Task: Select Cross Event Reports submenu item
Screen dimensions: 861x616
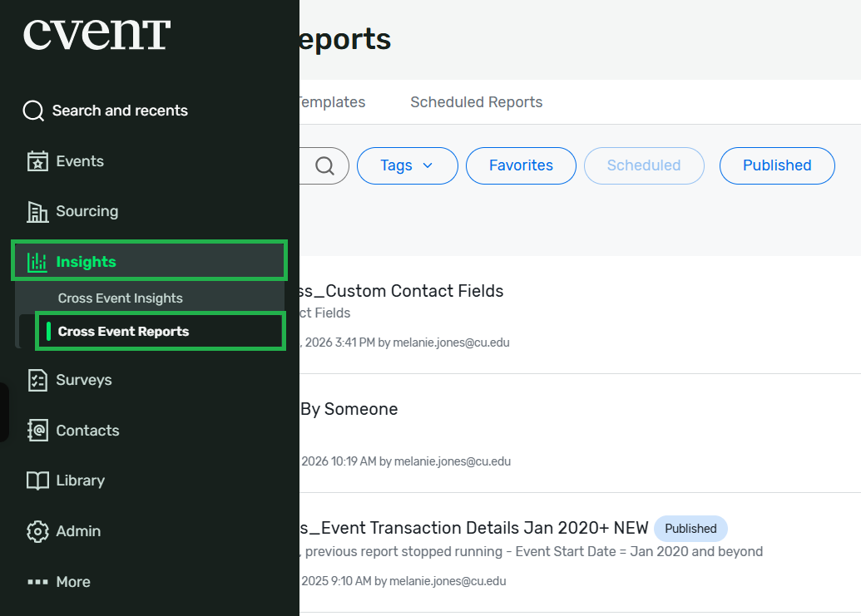Action: [161, 332]
